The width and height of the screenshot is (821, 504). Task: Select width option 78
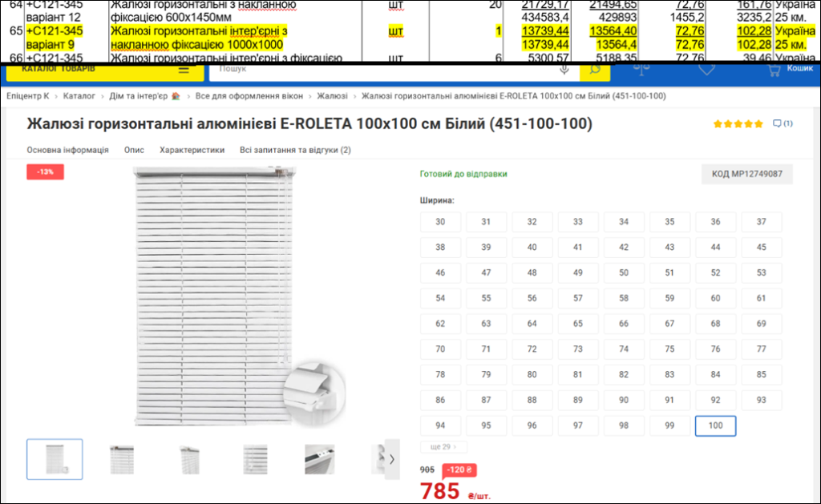440,375
